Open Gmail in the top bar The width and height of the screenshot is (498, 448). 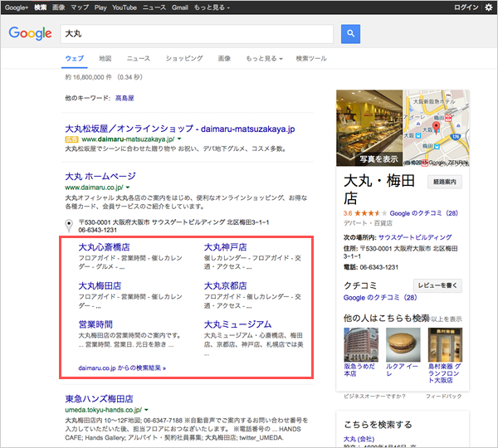tap(180, 7)
